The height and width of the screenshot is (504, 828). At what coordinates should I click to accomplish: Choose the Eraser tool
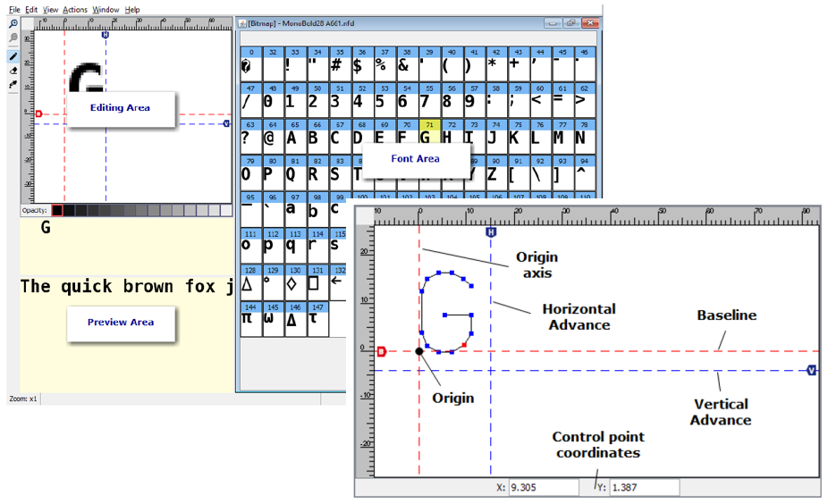pyautogui.click(x=13, y=70)
